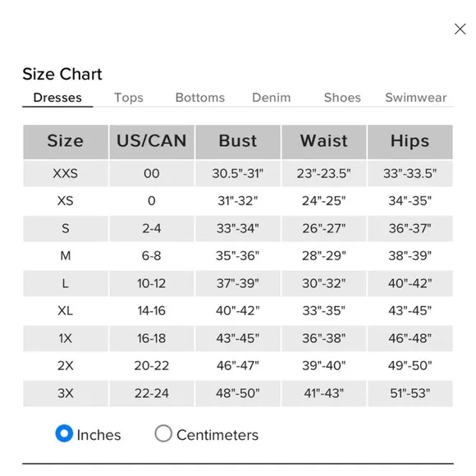Click the Inches label text

(x=99, y=435)
